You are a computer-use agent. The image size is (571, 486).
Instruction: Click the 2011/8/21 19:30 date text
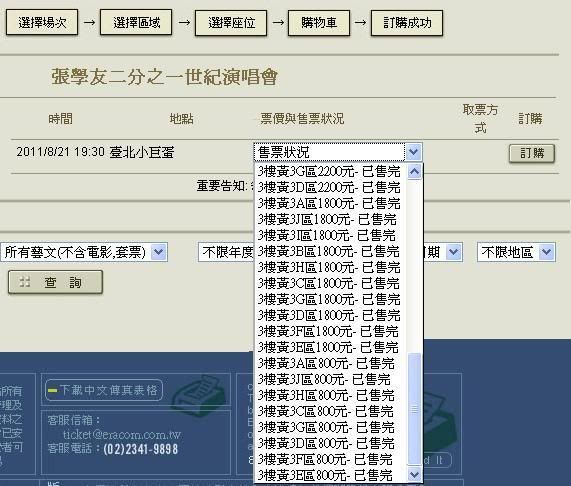click(60, 151)
